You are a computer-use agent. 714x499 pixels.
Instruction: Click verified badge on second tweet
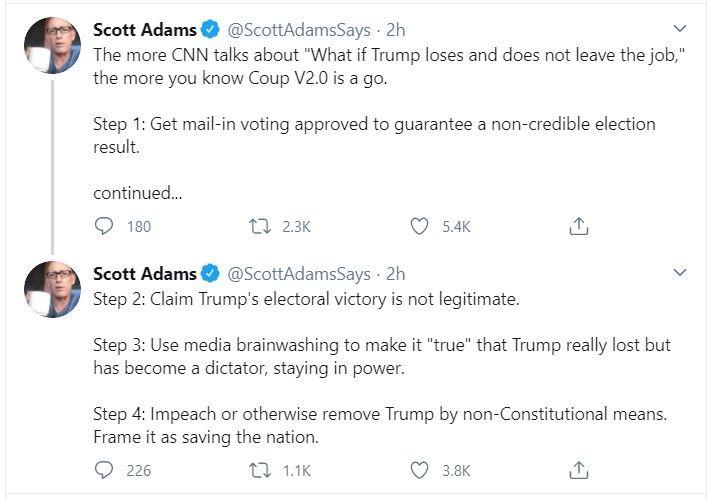(210, 274)
